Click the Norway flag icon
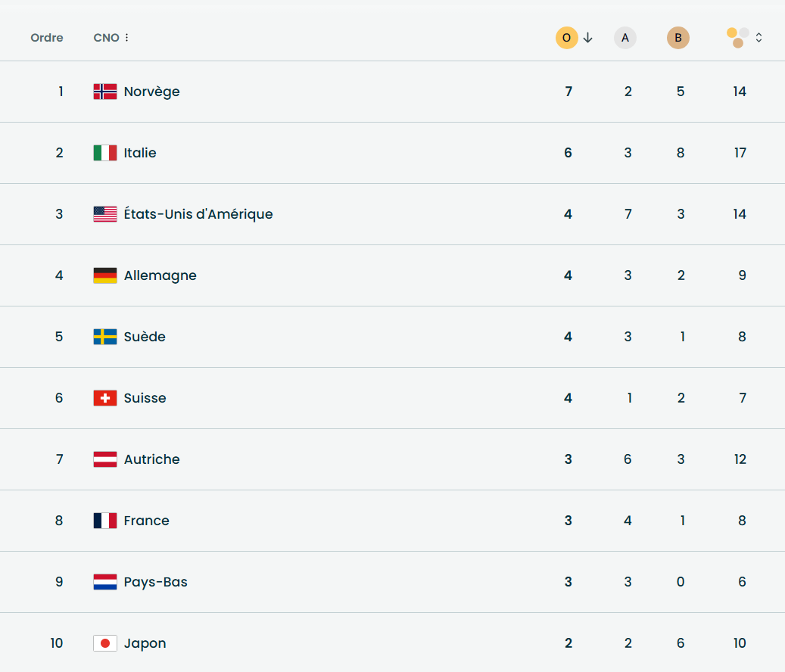The width and height of the screenshot is (785, 672). tap(105, 92)
